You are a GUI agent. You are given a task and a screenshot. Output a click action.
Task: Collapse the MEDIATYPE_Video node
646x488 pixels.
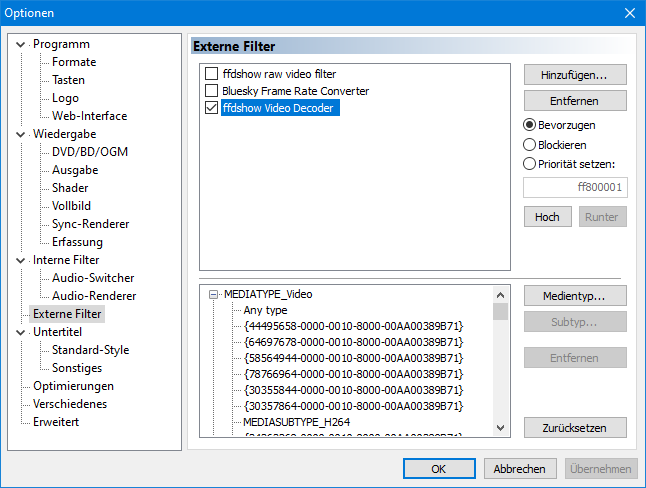click(x=213, y=295)
